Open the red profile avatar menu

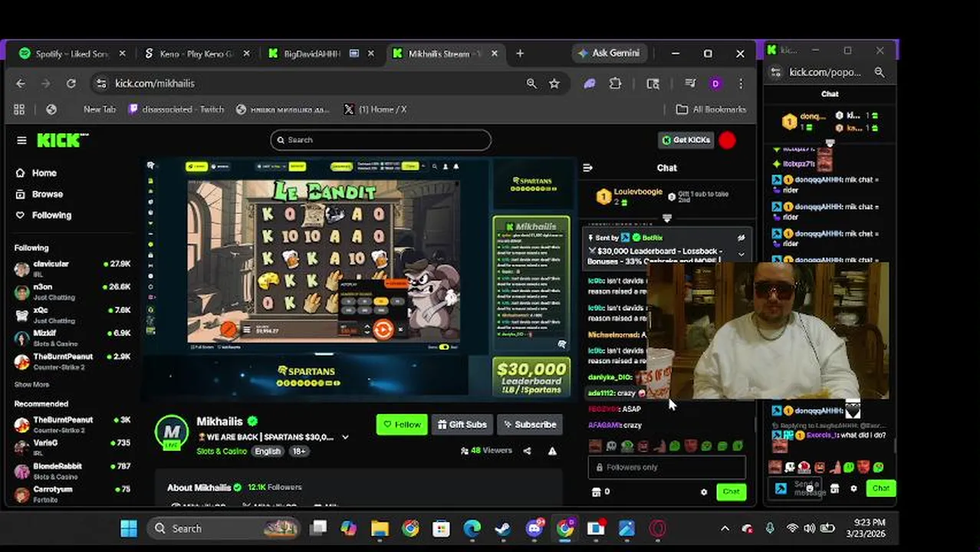(x=728, y=140)
